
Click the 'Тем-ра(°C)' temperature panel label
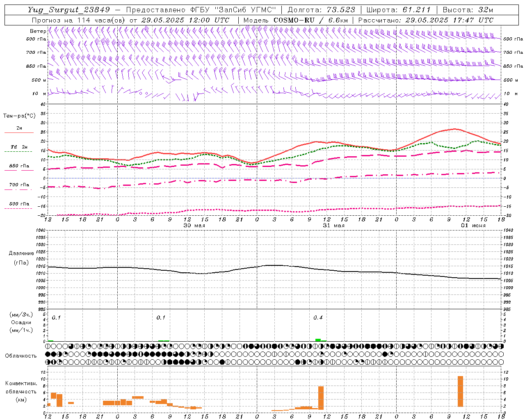(19, 116)
